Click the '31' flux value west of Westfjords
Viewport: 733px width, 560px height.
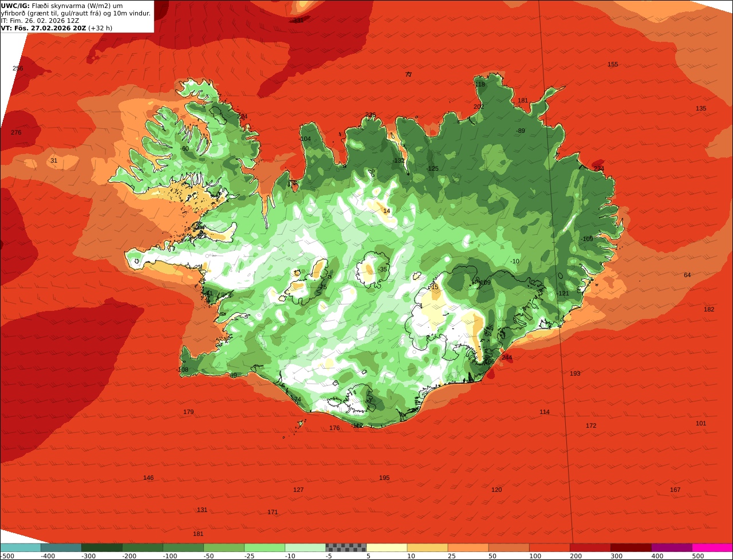click(x=54, y=160)
